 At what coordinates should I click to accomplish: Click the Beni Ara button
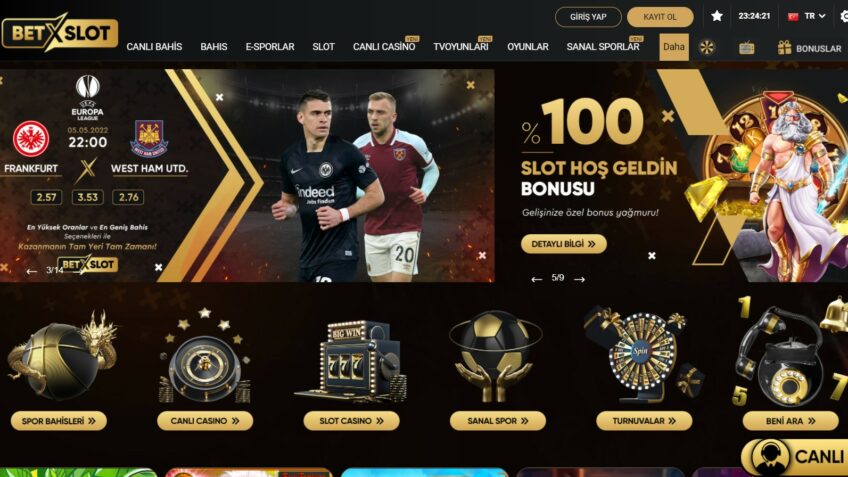[790, 421]
